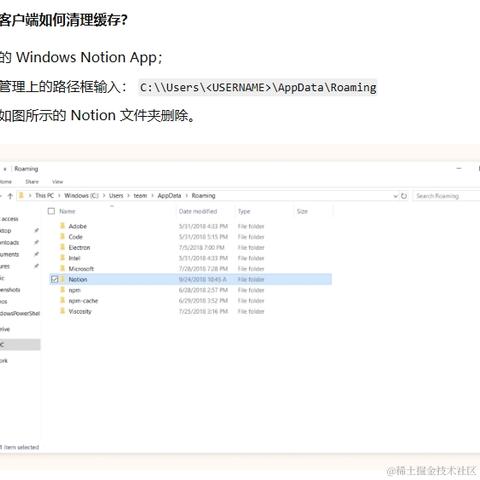Click the up-one-level arrow in Explorer
The image size is (480, 480).
click(x=10, y=196)
